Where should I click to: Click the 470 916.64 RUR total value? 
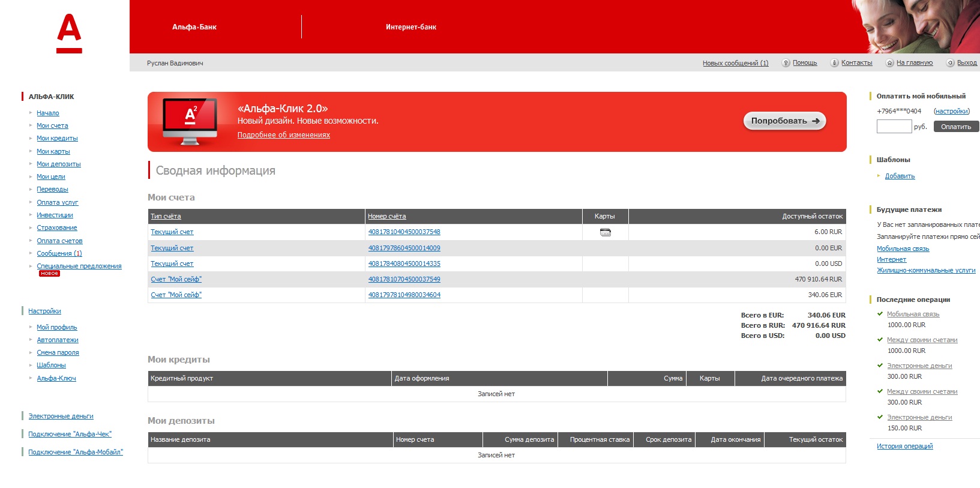(819, 325)
